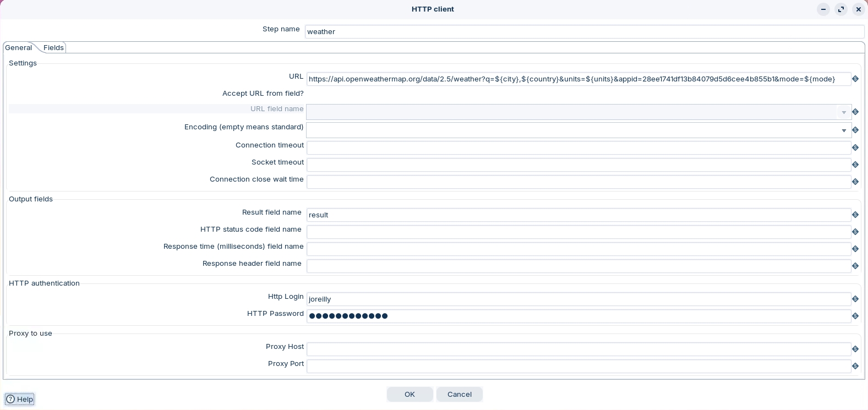
Task: Click the variable icon beside the URL field
Action: click(855, 79)
